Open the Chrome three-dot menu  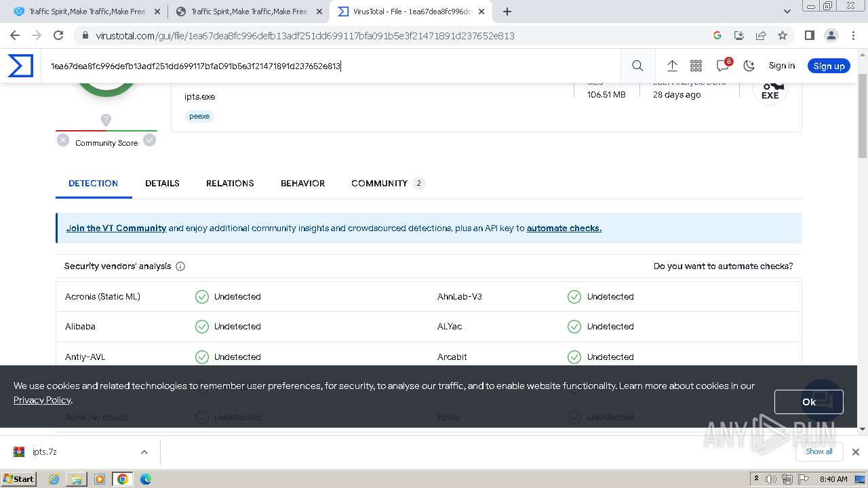[x=852, y=36]
